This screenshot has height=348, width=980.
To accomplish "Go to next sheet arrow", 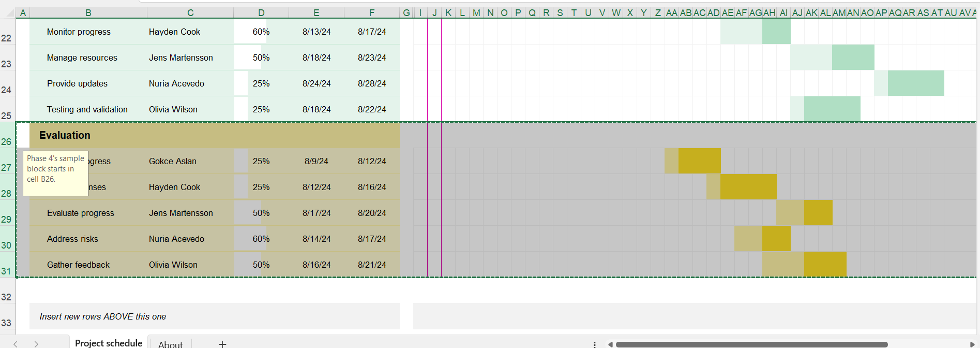I will coord(36,344).
